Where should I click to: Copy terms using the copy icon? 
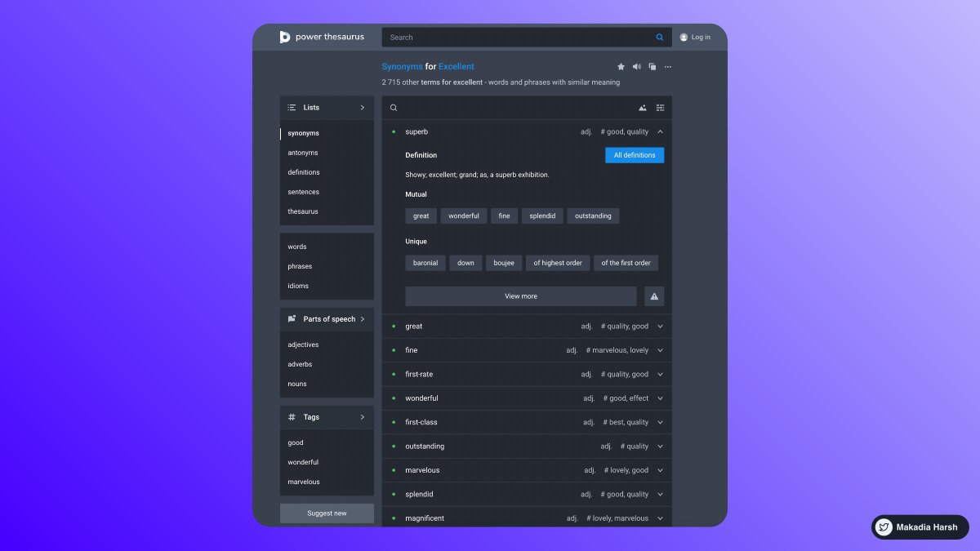coord(652,67)
